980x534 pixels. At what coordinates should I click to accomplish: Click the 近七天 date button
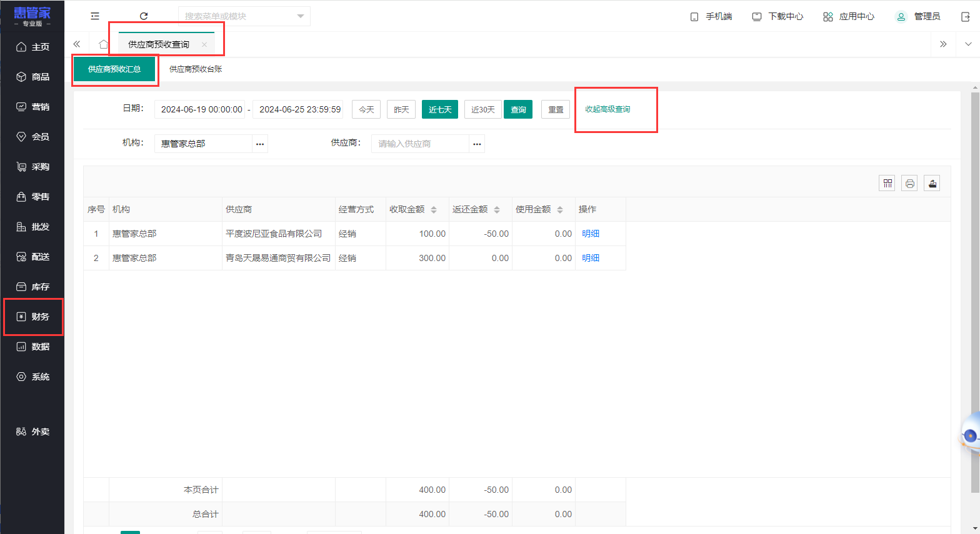[x=440, y=109]
